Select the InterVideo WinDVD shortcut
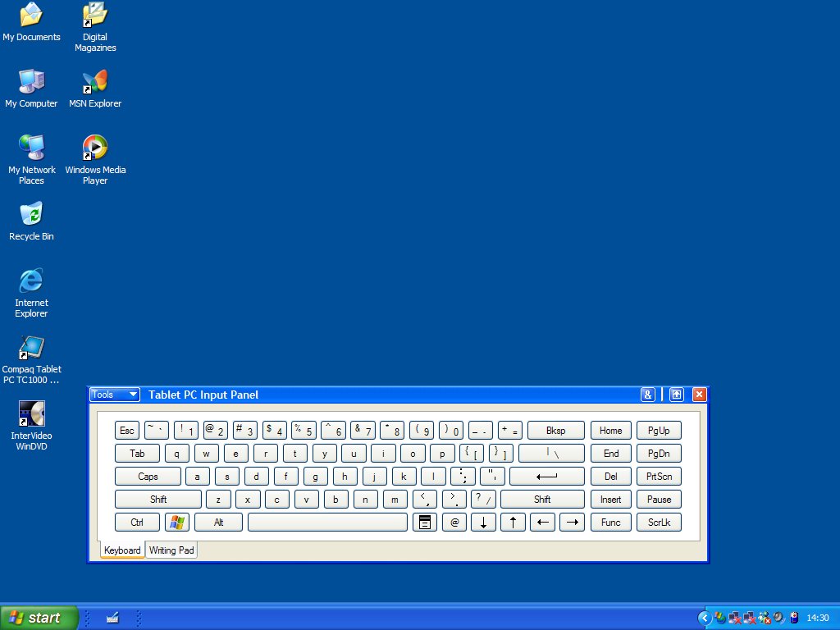Viewport: 840px width, 630px height. click(x=31, y=426)
